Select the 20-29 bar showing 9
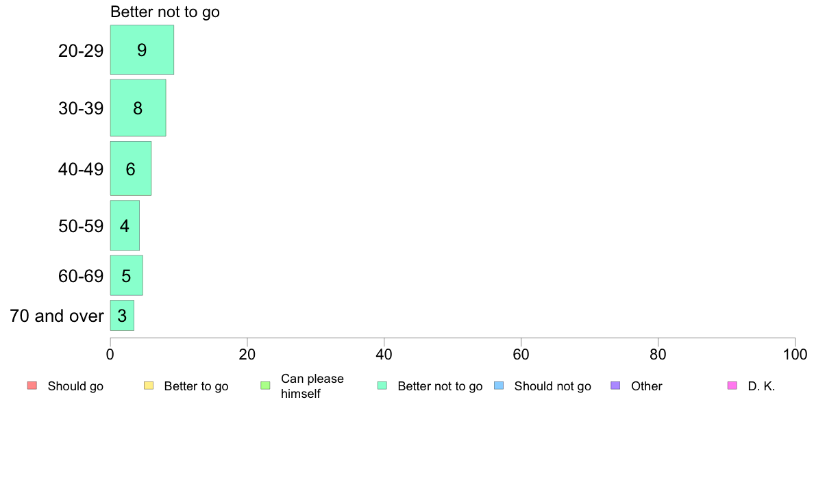The width and height of the screenshot is (814, 504). click(142, 50)
